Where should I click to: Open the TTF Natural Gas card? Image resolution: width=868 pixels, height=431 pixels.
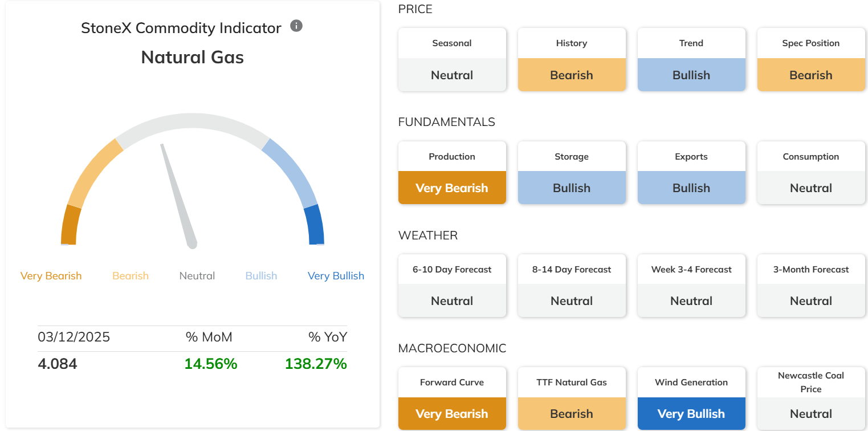pyautogui.click(x=572, y=399)
